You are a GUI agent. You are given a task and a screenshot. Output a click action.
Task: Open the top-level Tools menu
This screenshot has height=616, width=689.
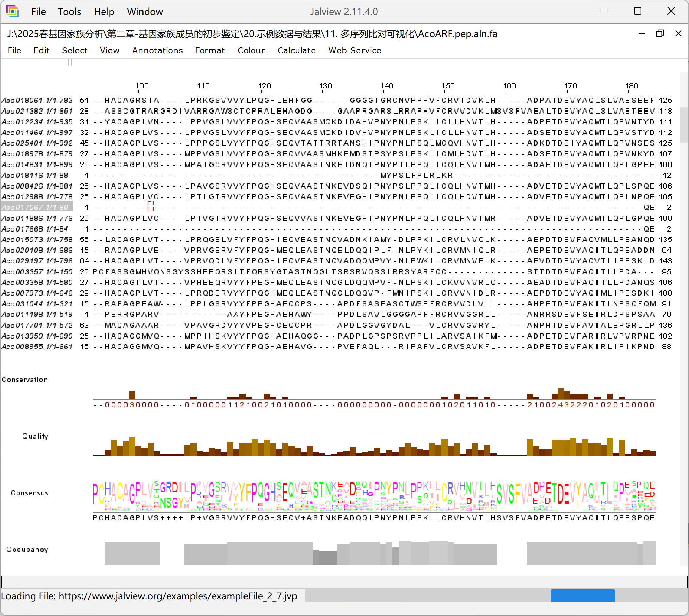click(69, 12)
